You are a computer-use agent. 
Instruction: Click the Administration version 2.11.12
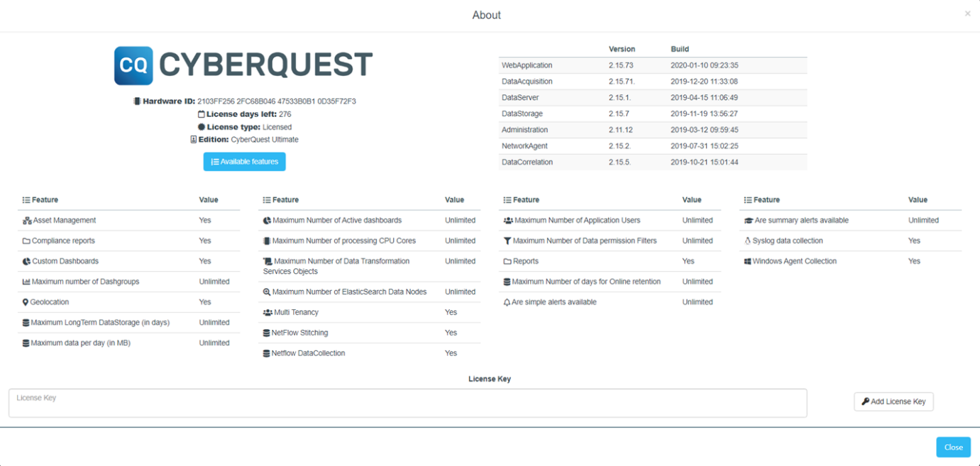pos(621,130)
